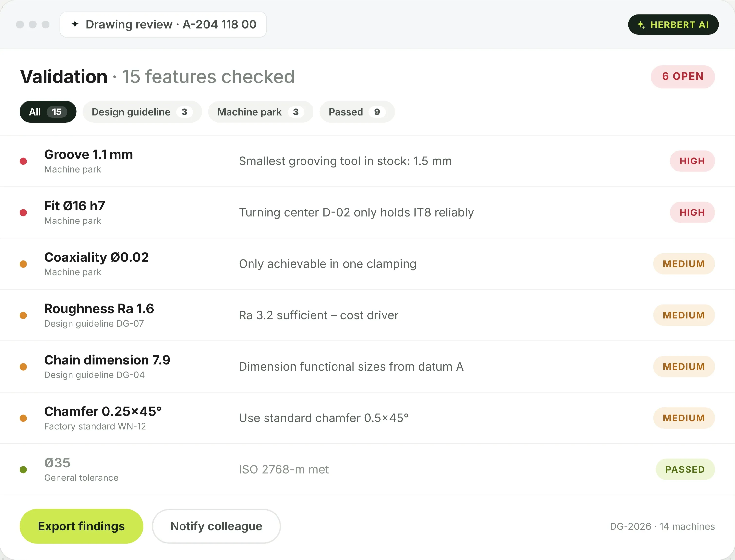
Task: Click the Notify colleague button
Action: (x=216, y=526)
